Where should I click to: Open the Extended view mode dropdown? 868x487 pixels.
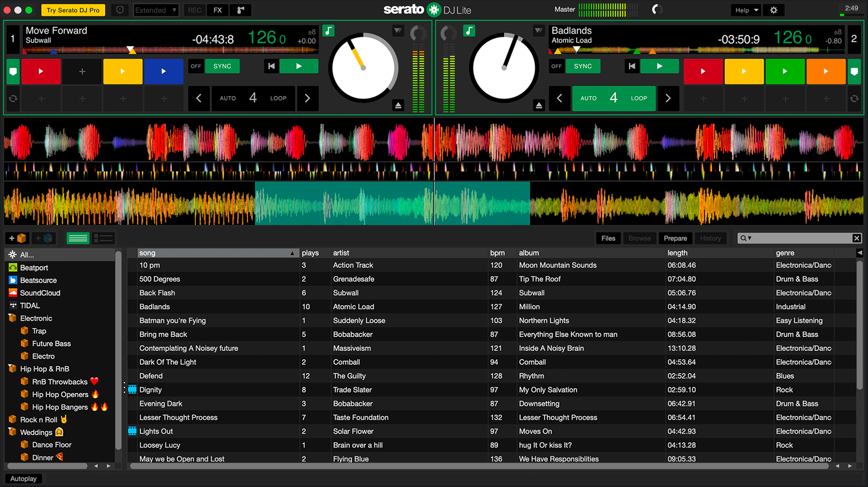tap(156, 10)
